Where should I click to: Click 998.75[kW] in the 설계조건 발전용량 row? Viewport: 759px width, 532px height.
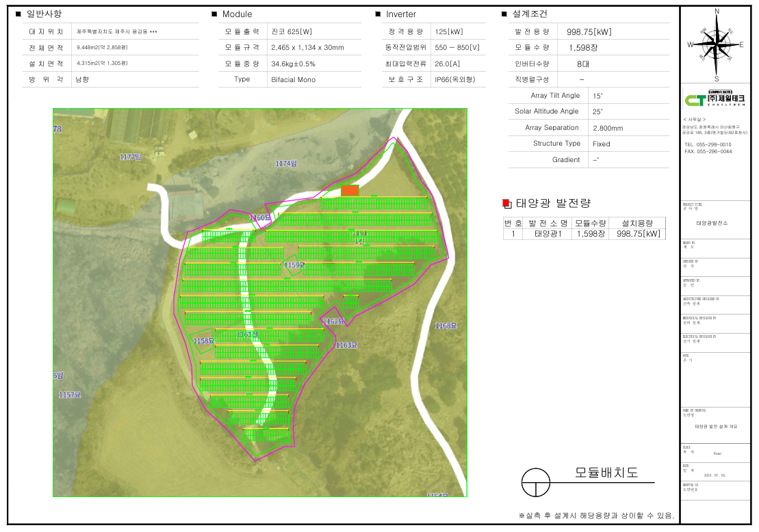click(x=589, y=32)
